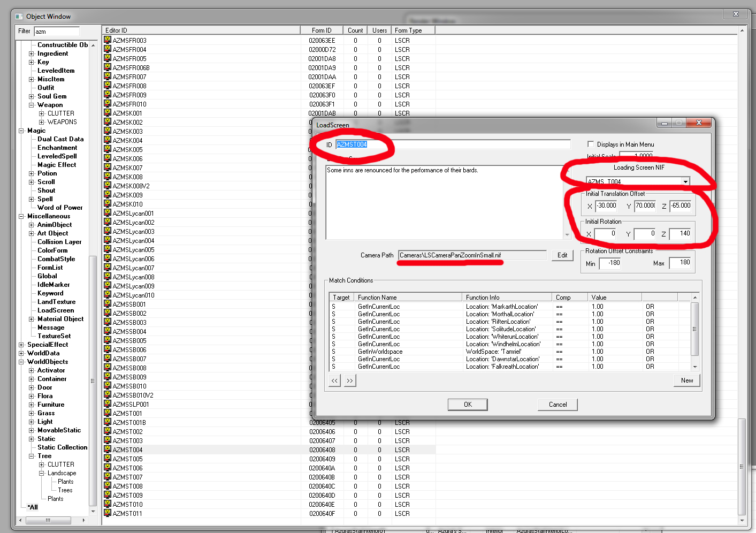Screen dimensions: 756x533
Task: Expand the WorldData category
Action: point(21,353)
